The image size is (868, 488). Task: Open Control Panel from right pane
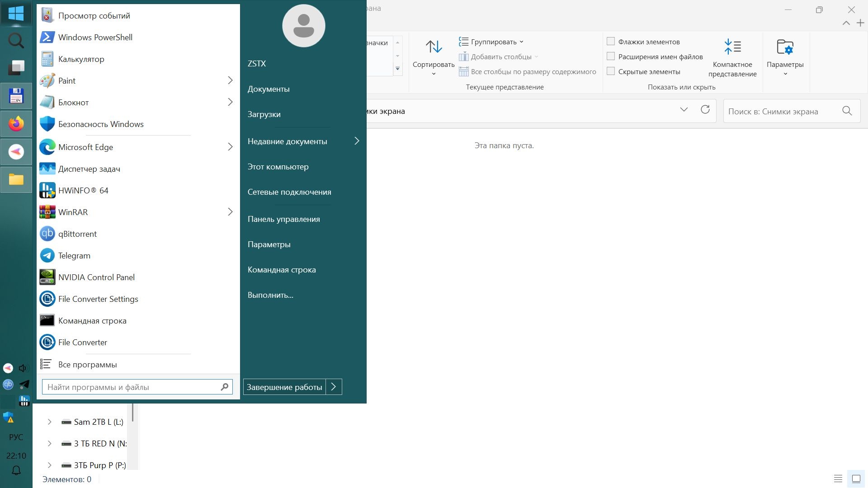click(283, 219)
